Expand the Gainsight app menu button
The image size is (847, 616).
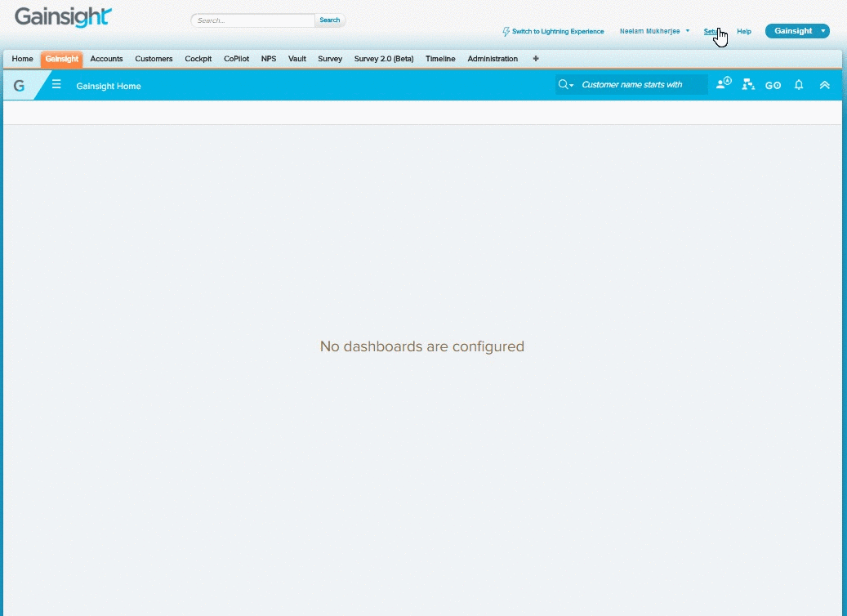[797, 31]
